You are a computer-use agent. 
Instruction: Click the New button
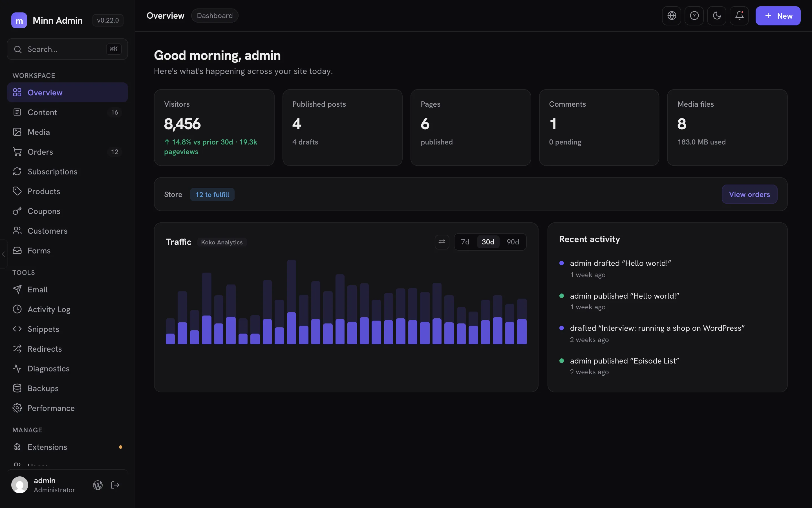tap(778, 16)
